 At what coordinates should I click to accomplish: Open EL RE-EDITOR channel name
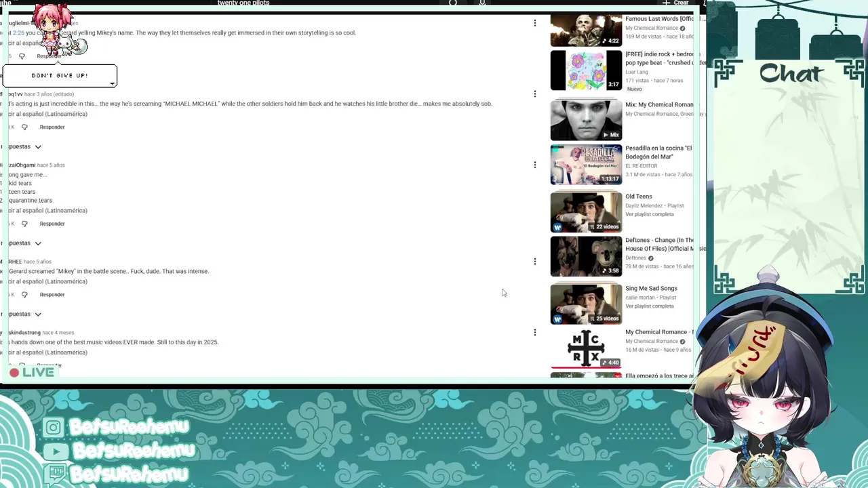[642, 166]
